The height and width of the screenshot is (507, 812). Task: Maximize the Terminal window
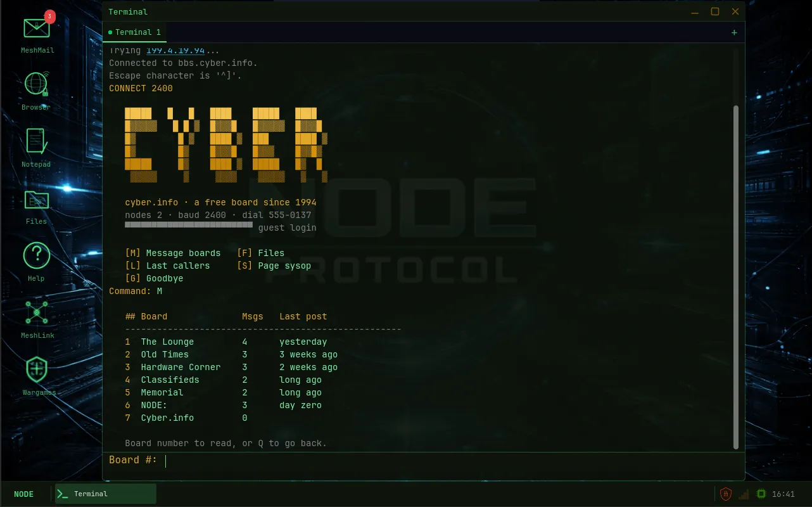[715, 12]
